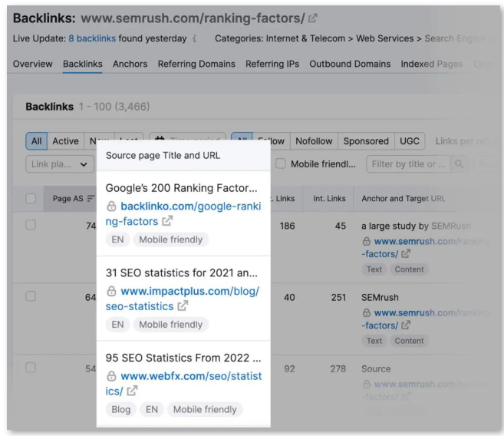Open external link icon after backlinko ng-factors

pos(167,221)
